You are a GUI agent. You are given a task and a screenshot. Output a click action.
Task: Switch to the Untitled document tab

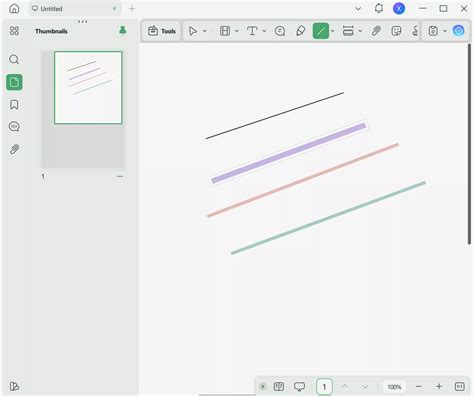(x=74, y=9)
